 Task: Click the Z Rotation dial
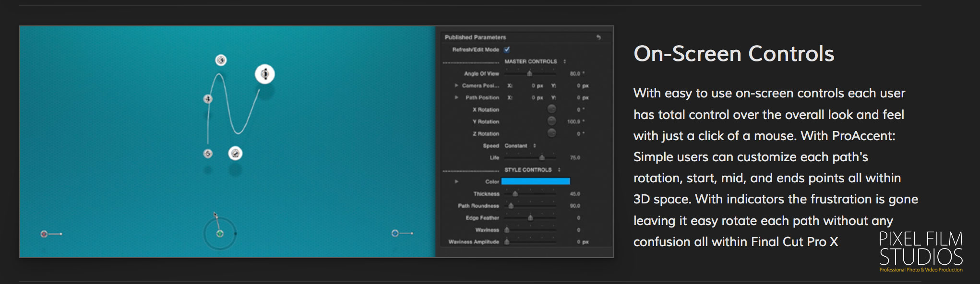click(552, 133)
